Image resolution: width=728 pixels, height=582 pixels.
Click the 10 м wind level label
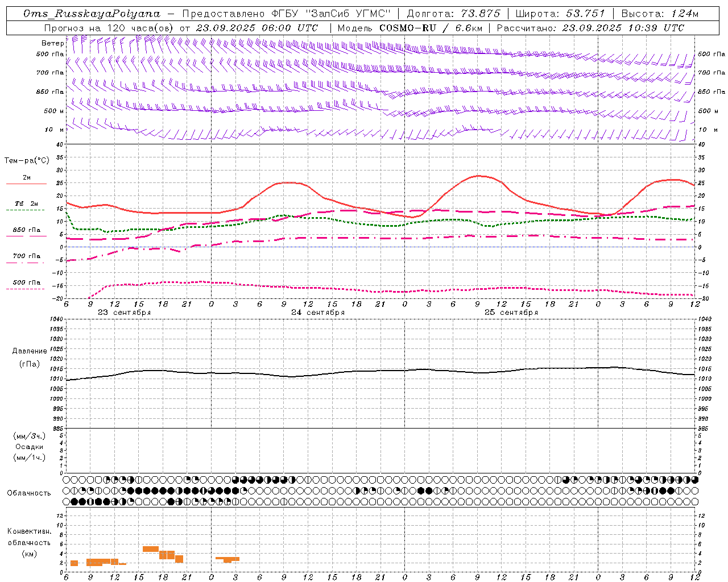(54, 130)
